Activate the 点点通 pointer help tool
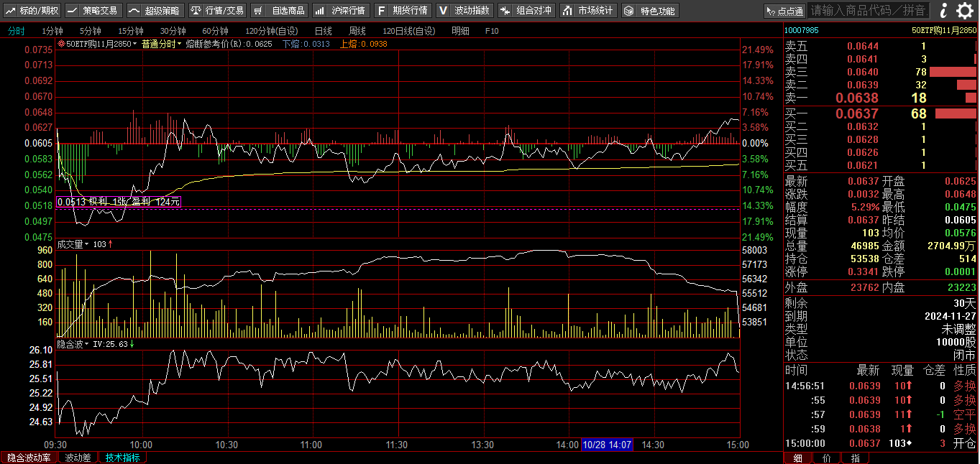This screenshot has width=980, height=464. point(784,11)
